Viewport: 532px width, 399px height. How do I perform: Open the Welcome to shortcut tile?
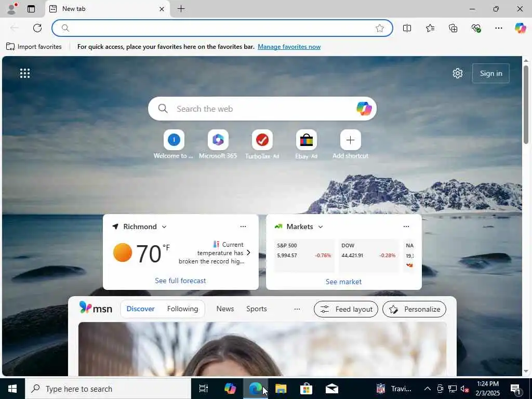click(x=174, y=144)
